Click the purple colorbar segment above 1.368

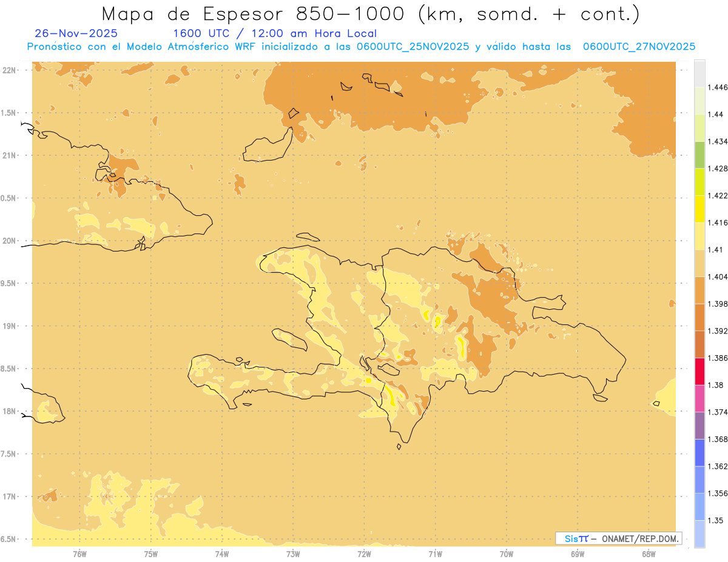pos(699,426)
